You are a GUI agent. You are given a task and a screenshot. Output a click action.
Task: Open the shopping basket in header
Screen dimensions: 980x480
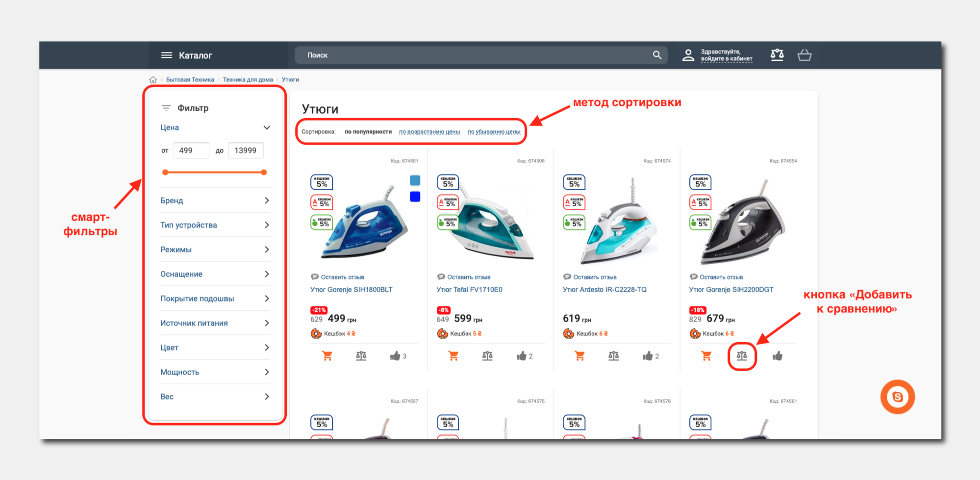[x=804, y=55]
